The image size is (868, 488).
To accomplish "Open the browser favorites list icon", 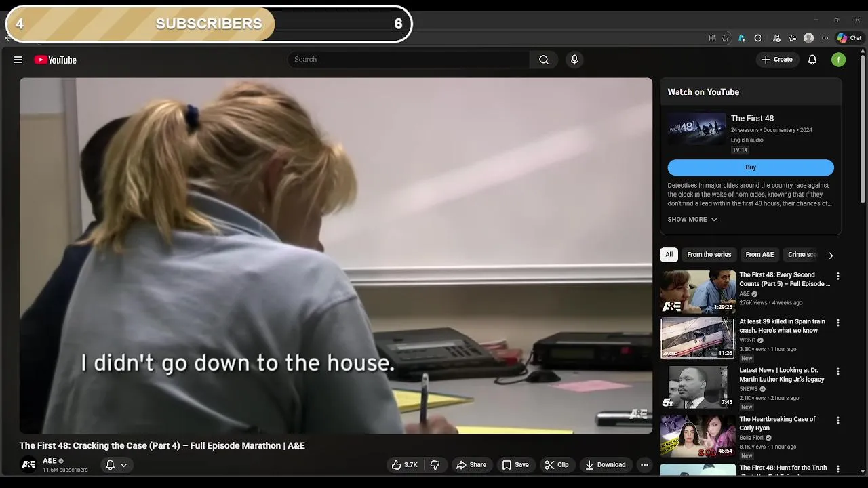I will (x=792, y=38).
